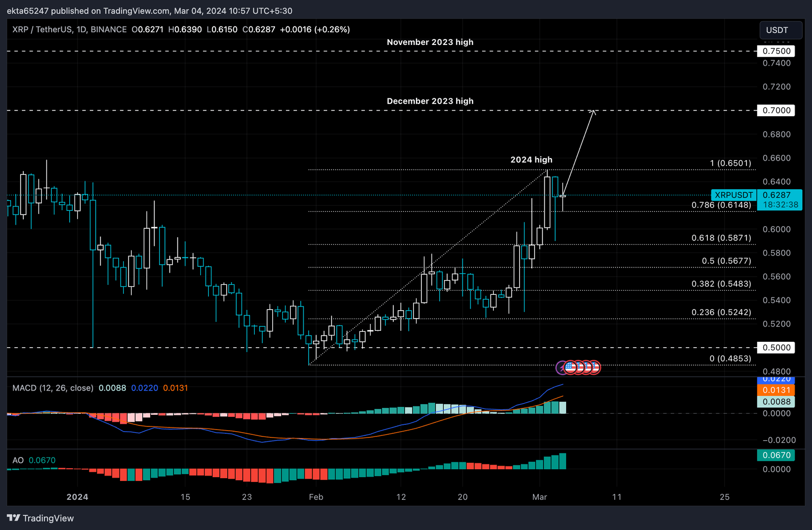The width and height of the screenshot is (812, 530).
Task: Select the XRP / TetherUS symbol title
Action: pyautogui.click(x=41, y=30)
